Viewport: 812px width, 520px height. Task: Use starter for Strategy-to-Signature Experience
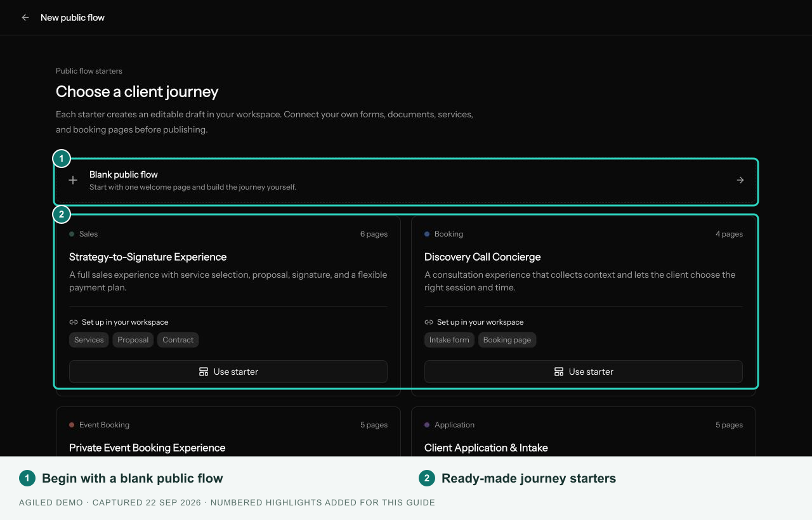point(228,372)
